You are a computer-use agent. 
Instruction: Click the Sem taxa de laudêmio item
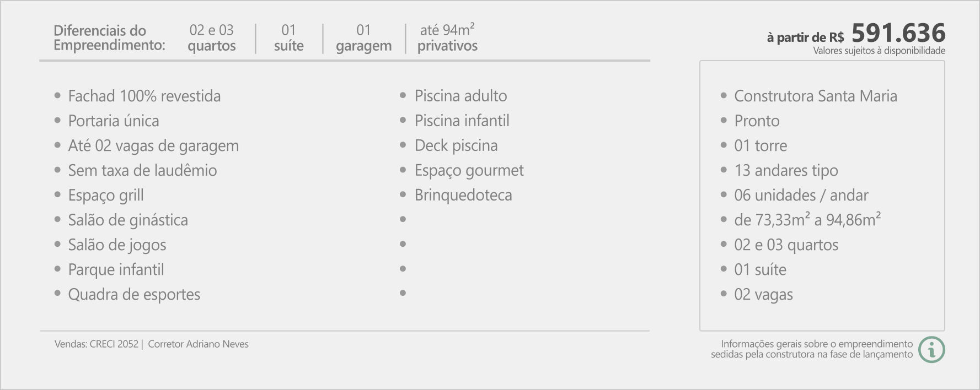point(142,170)
